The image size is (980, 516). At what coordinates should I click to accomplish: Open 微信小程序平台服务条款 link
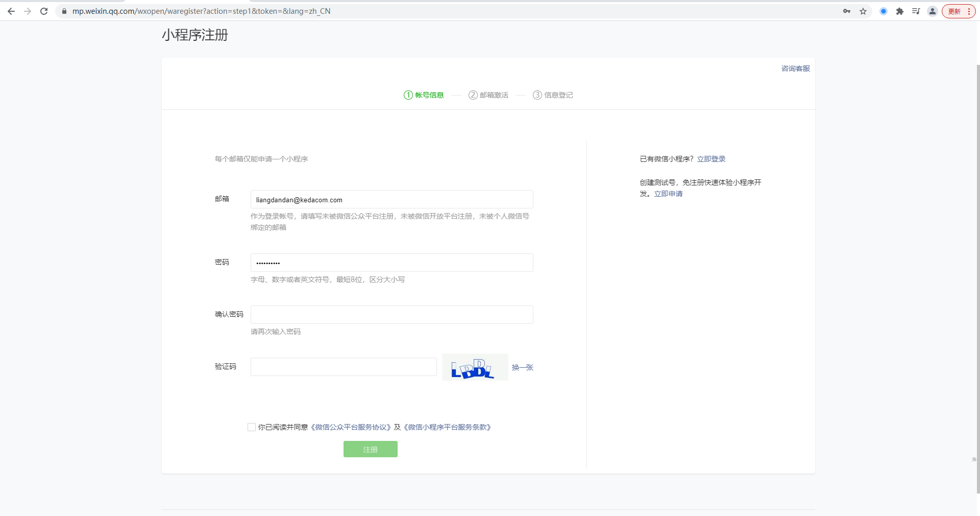pos(447,427)
